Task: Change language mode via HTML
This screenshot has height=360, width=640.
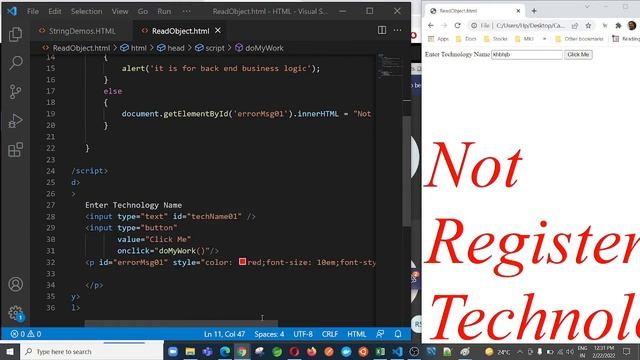Action: [356, 334]
